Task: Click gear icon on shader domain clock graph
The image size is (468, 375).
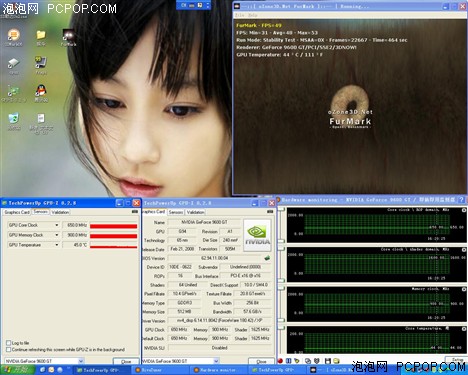Action: point(464,250)
